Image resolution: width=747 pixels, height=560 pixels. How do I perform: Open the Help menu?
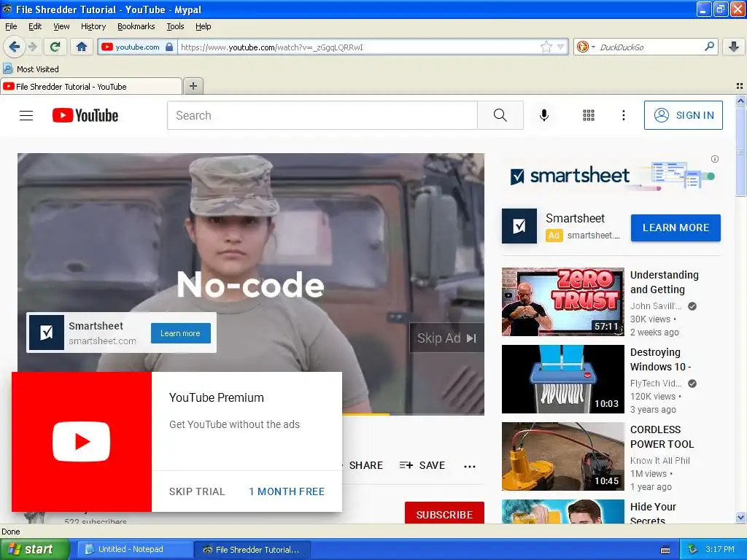pyautogui.click(x=204, y=26)
